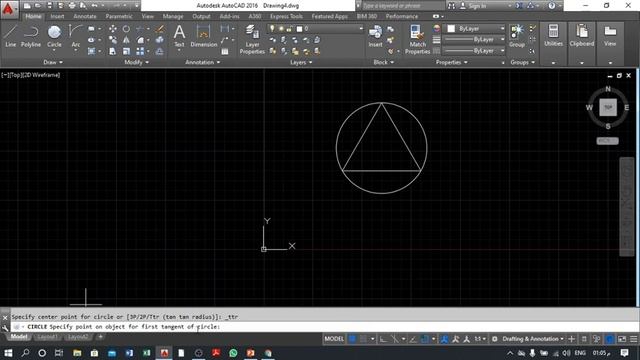The width and height of the screenshot is (640, 360).
Task: Activate the Scale tool in Modify
Action: 126,51
